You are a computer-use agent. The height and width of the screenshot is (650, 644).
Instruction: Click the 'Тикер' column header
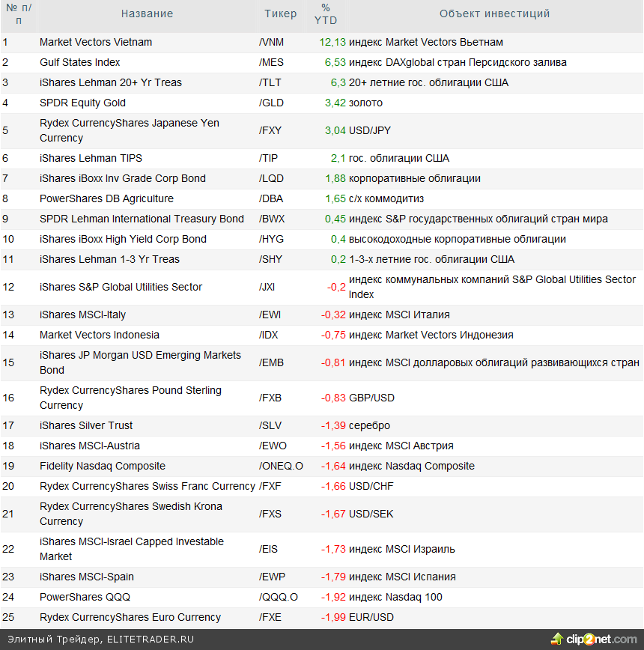click(x=280, y=13)
